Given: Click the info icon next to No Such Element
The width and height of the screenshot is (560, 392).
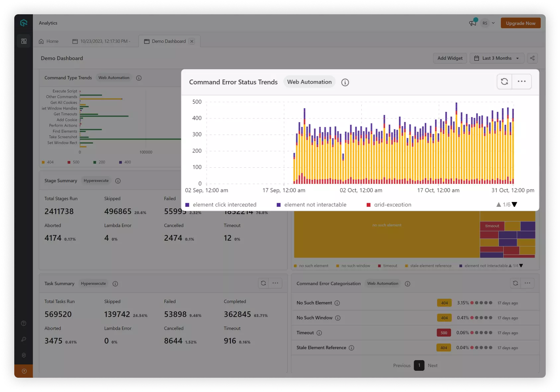Looking at the screenshot, I should click(x=337, y=303).
